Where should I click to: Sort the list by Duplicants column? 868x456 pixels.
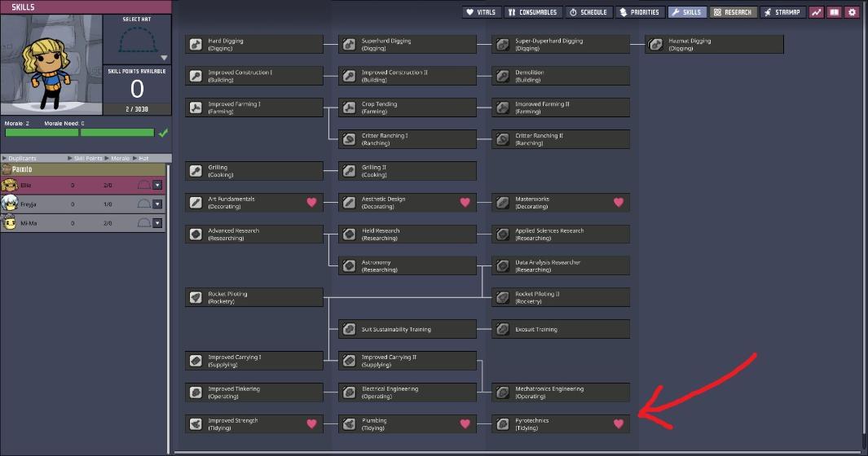[x=20, y=158]
